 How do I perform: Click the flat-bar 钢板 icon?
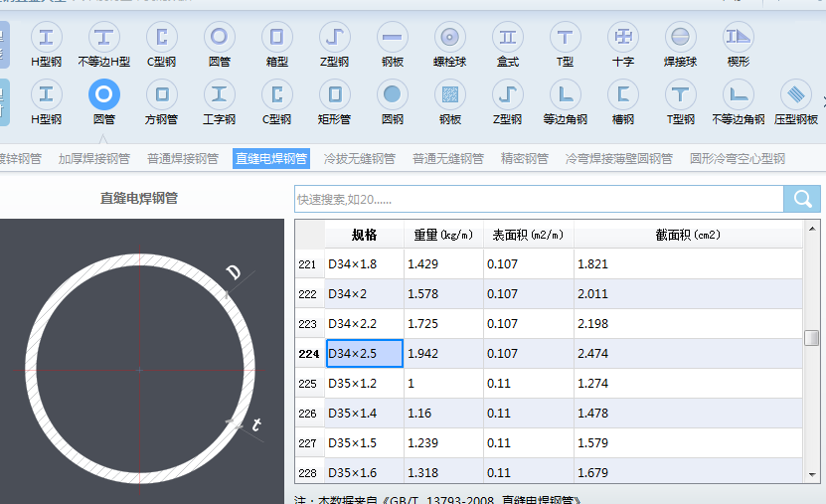tap(393, 37)
